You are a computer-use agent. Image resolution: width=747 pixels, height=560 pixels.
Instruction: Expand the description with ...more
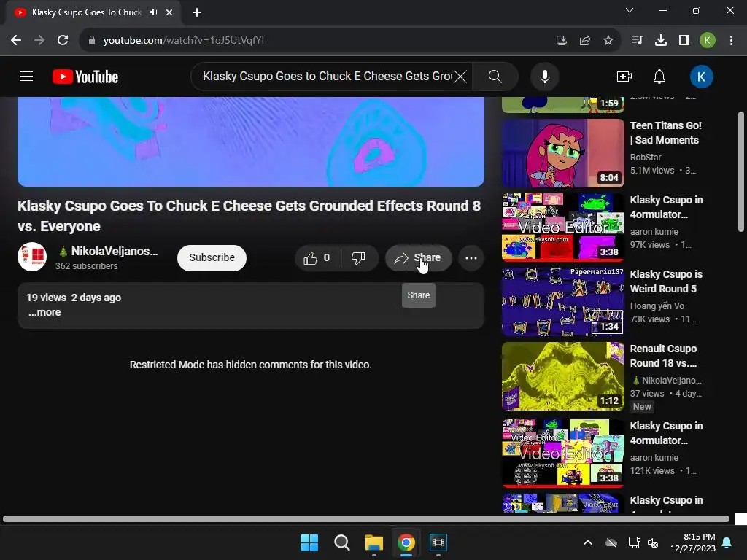[44, 312]
